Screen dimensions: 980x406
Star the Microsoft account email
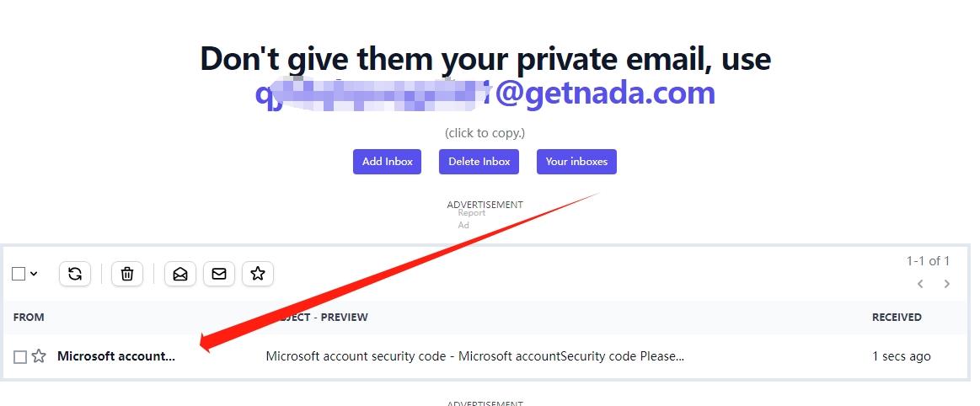tap(39, 356)
